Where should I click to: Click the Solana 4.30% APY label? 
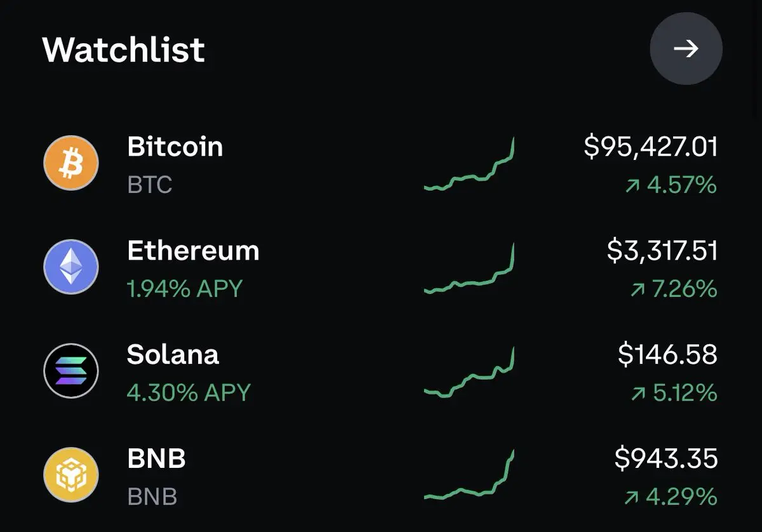click(189, 392)
